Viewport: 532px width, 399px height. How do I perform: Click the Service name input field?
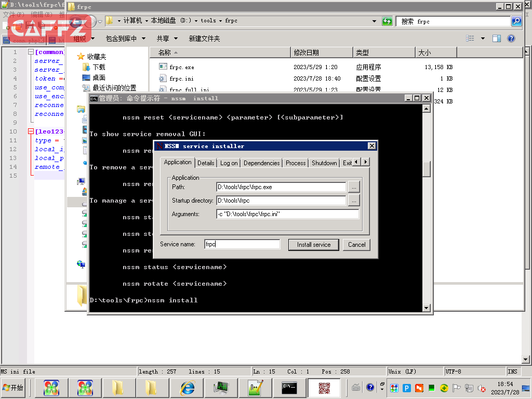pos(242,244)
